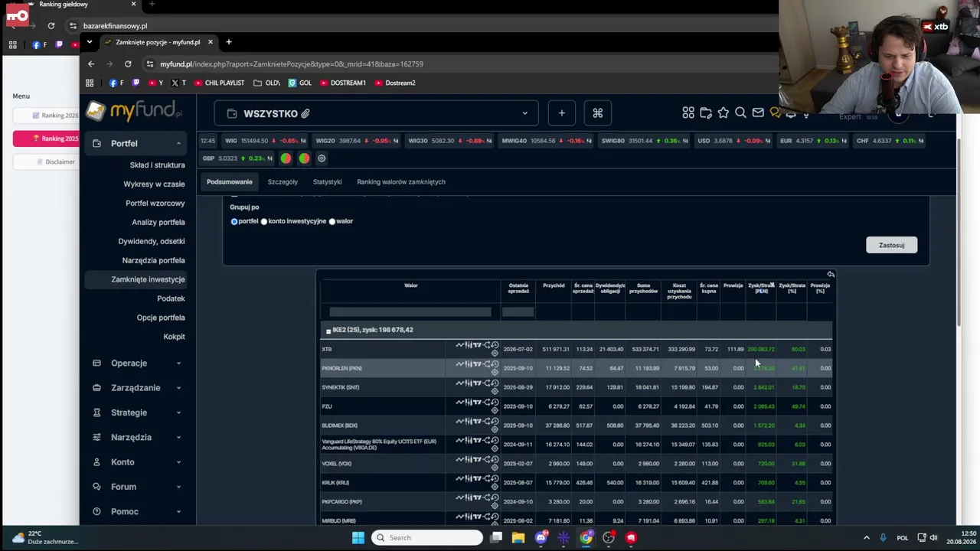Open the line chart icon for BUDIMEX row
Viewport: 980px width, 551px height.
[460, 422]
